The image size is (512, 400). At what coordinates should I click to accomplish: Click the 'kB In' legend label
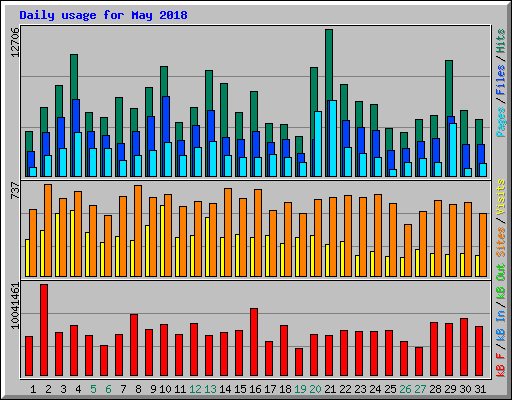click(501, 325)
